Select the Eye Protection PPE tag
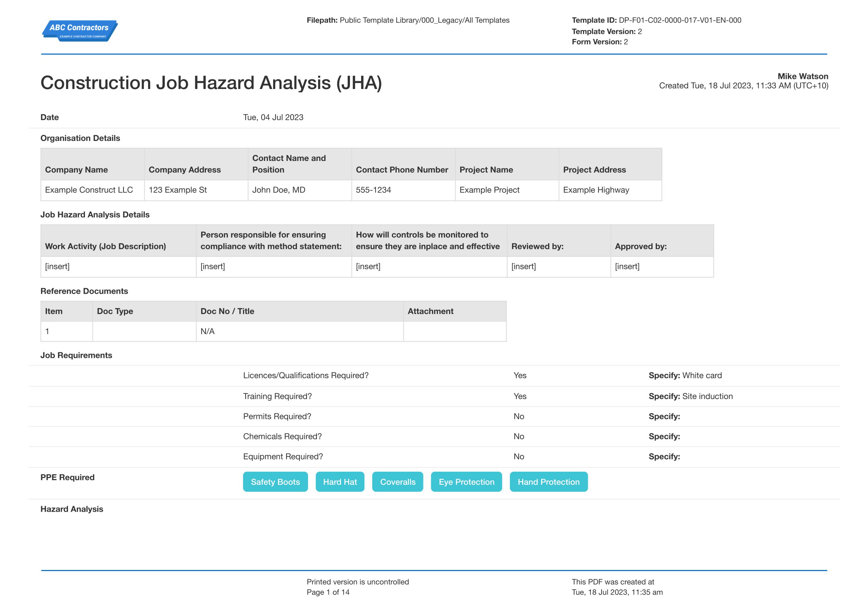Screen dimensions: 868x613 pos(466,482)
